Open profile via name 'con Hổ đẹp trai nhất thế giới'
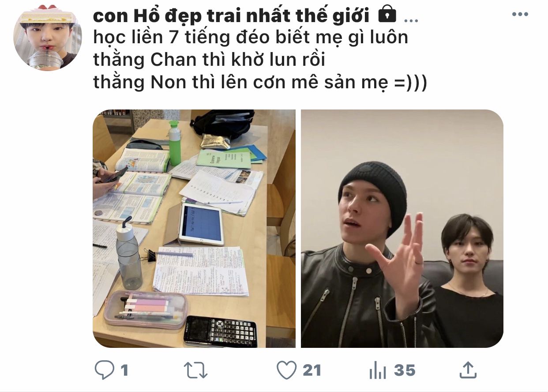The height and width of the screenshot is (392, 548). point(231,16)
